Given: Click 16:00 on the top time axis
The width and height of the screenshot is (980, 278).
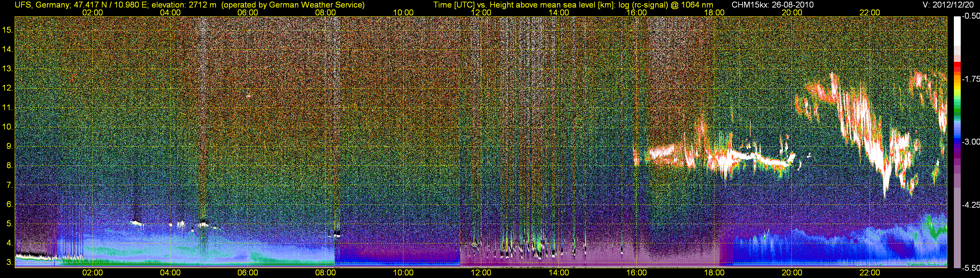Looking at the screenshot, I should tap(636, 12).
